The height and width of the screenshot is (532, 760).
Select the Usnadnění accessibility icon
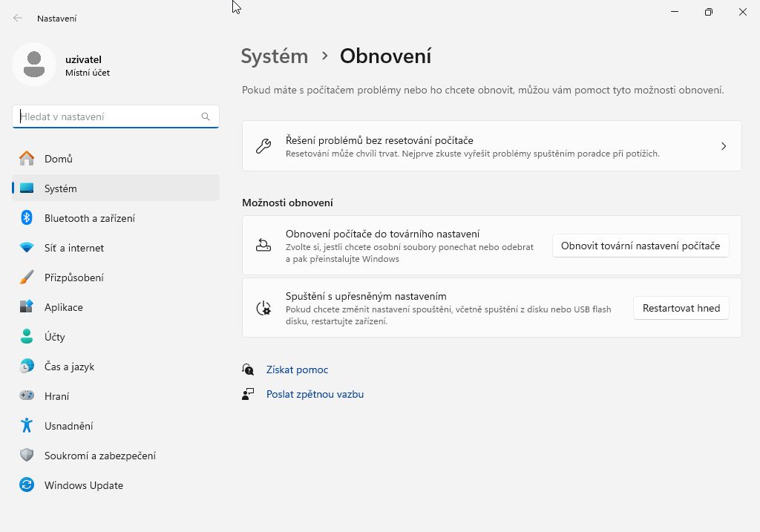pos(27,426)
